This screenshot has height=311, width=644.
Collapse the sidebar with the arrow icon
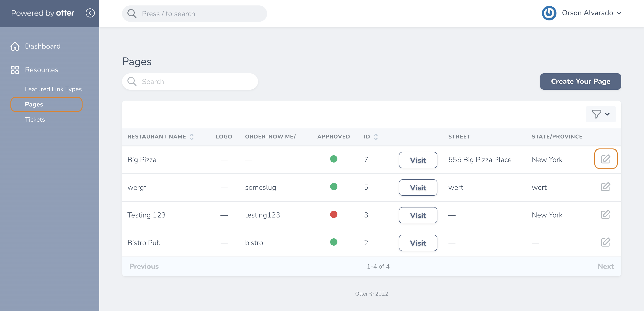90,13
